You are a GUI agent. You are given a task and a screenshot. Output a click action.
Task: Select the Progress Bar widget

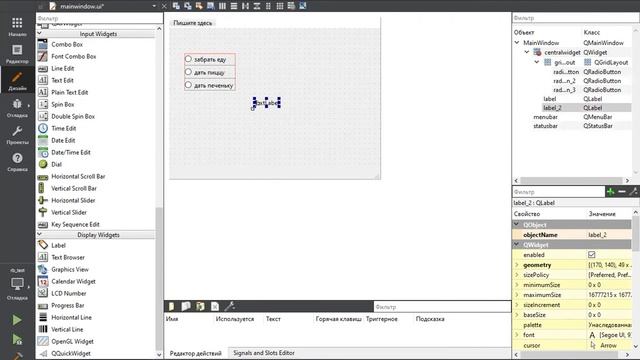pyautogui.click(x=67, y=305)
